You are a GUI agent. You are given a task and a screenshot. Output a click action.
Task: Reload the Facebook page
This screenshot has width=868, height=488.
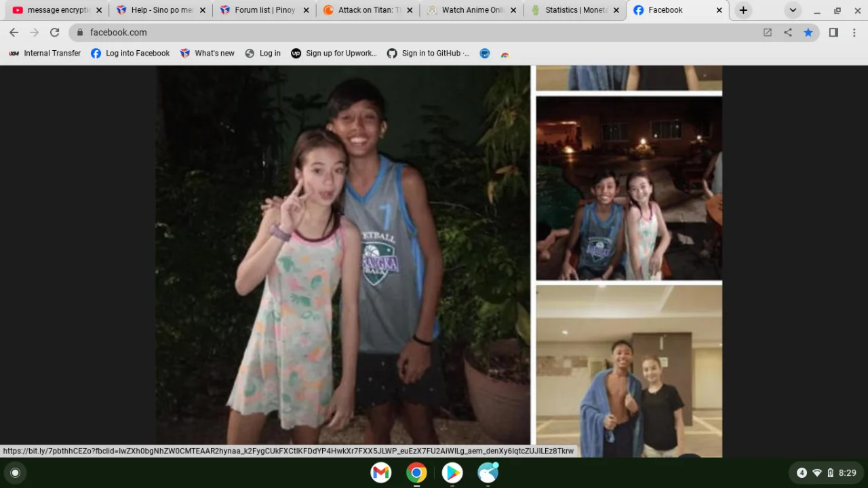click(x=55, y=33)
